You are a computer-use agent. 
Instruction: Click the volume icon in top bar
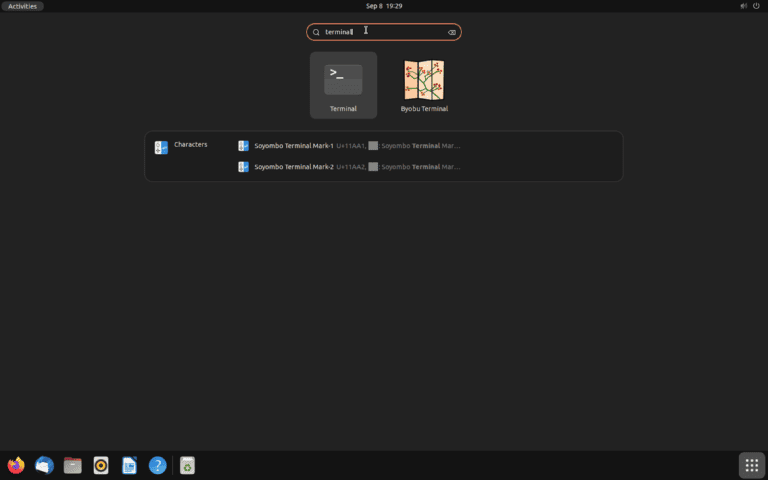(742, 6)
